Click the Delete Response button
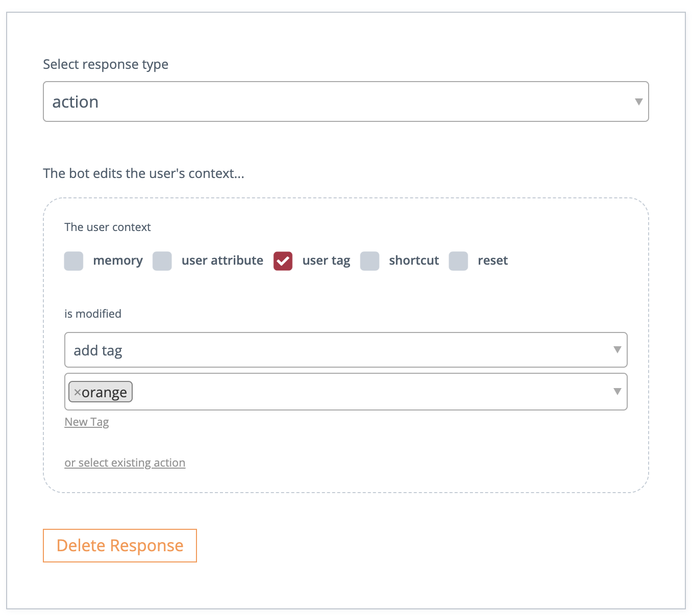The width and height of the screenshot is (692, 616). pyautogui.click(x=120, y=546)
